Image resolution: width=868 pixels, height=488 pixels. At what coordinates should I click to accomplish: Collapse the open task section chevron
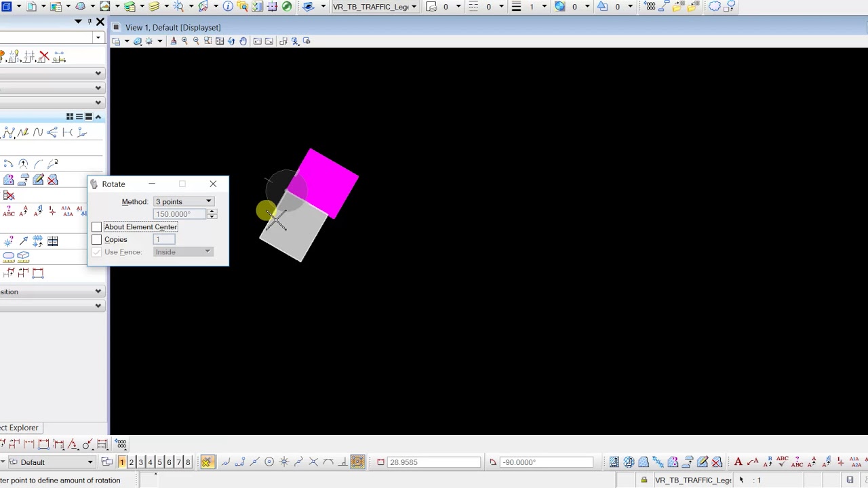pos(98,117)
